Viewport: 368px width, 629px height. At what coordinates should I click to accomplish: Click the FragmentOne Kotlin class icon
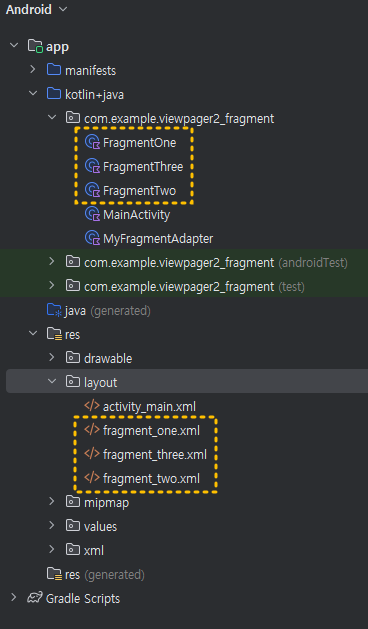(x=92, y=142)
